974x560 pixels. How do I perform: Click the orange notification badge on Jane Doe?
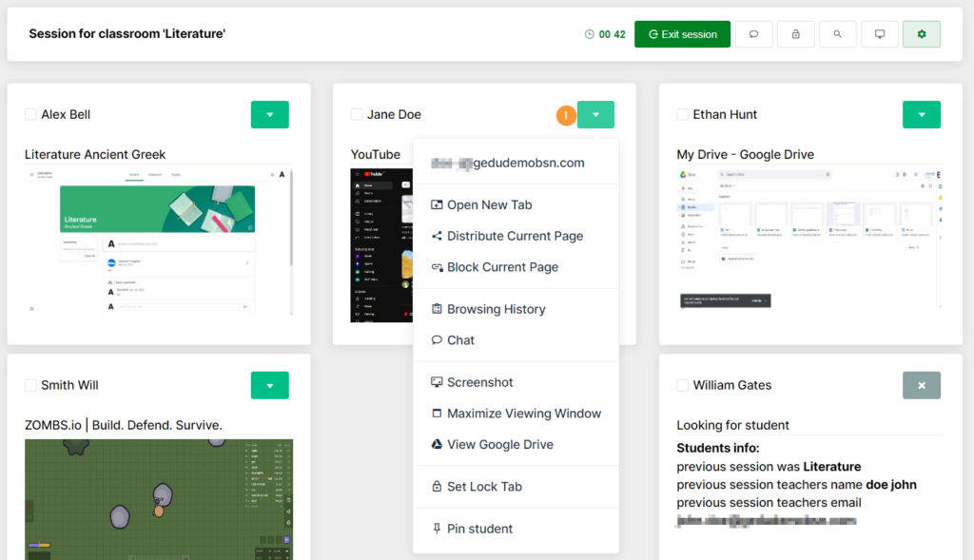(566, 114)
